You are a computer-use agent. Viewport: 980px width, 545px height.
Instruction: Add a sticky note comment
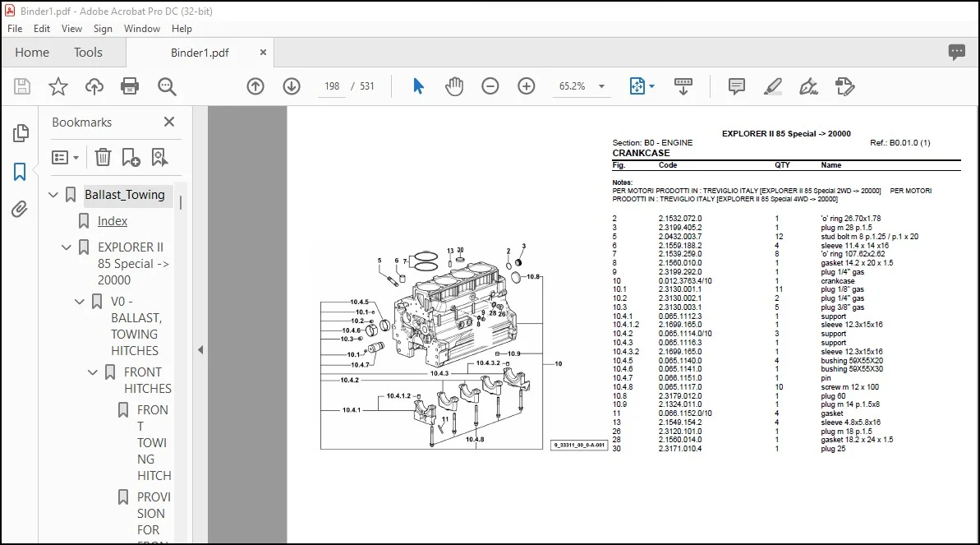(x=737, y=86)
